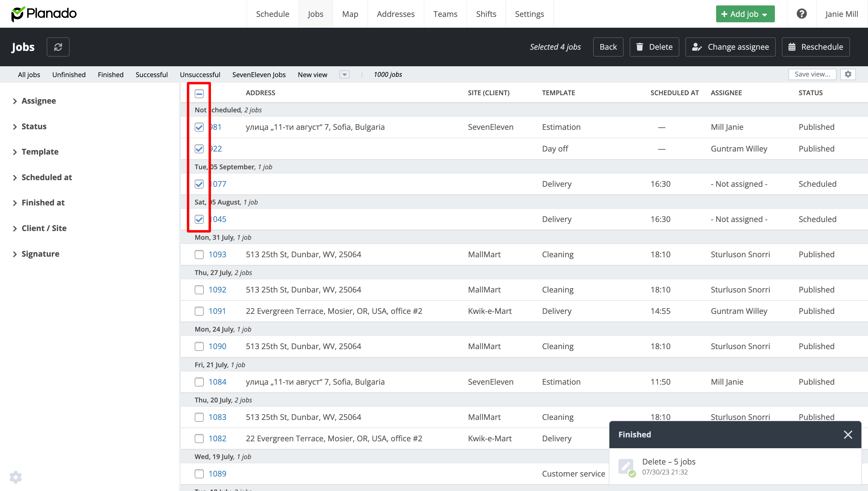Open job 1091 link

tap(217, 311)
